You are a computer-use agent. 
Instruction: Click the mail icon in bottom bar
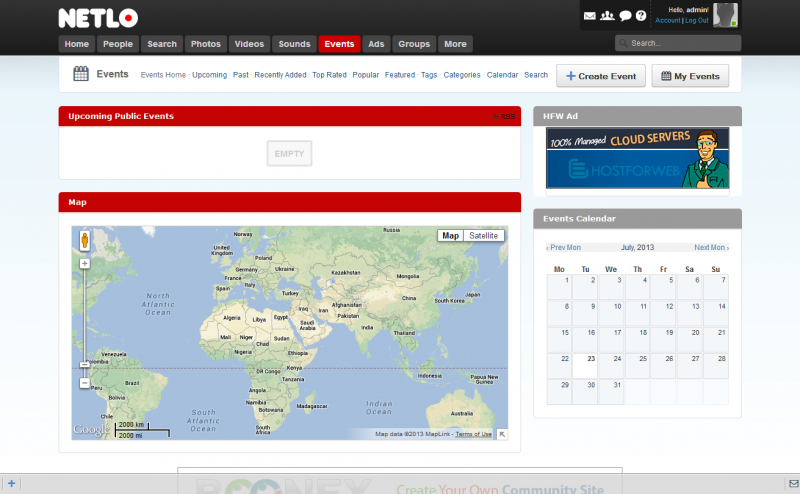tap(793, 483)
